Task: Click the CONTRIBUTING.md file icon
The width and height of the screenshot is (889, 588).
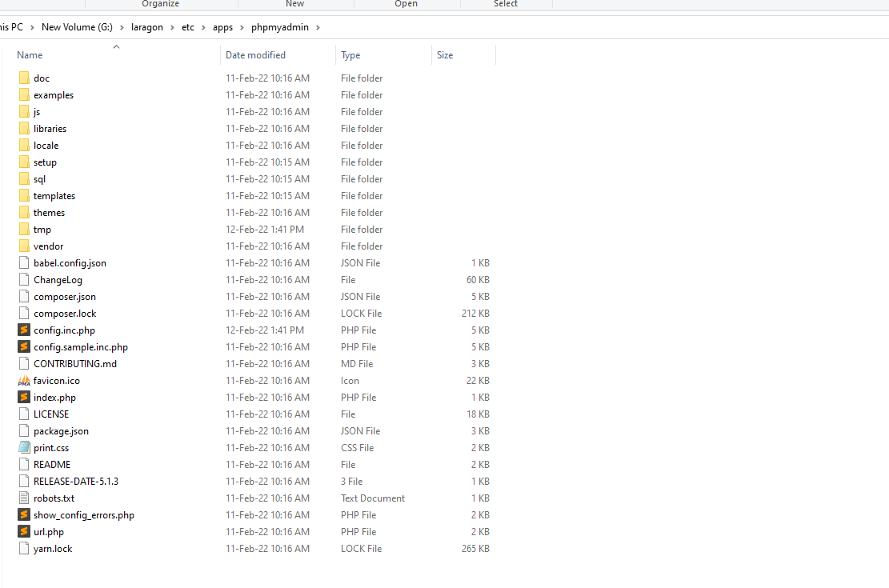Action: click(24, 363)
